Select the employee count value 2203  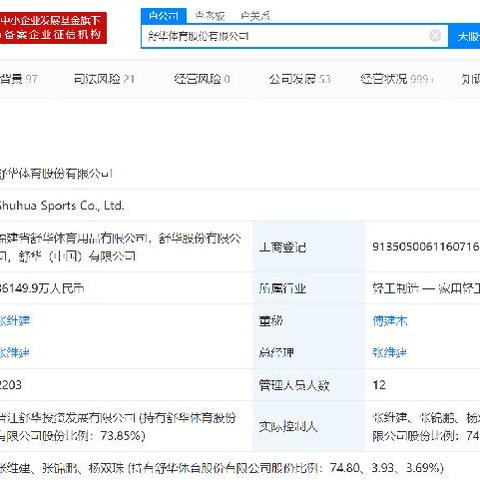click(11, 385)
